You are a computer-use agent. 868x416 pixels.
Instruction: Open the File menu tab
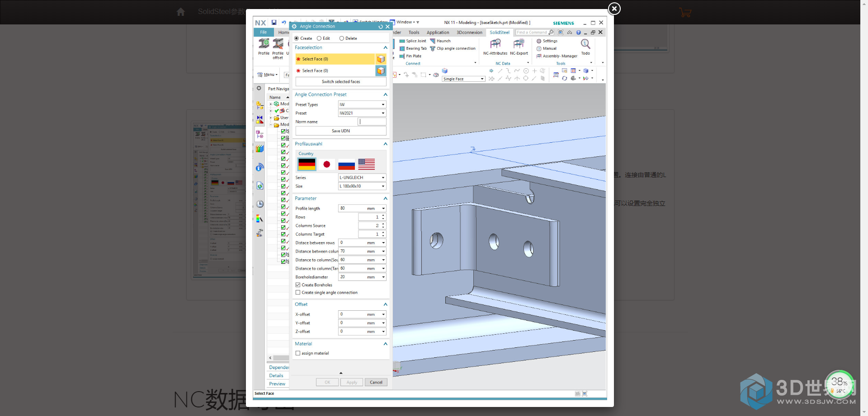click(264, 33)
